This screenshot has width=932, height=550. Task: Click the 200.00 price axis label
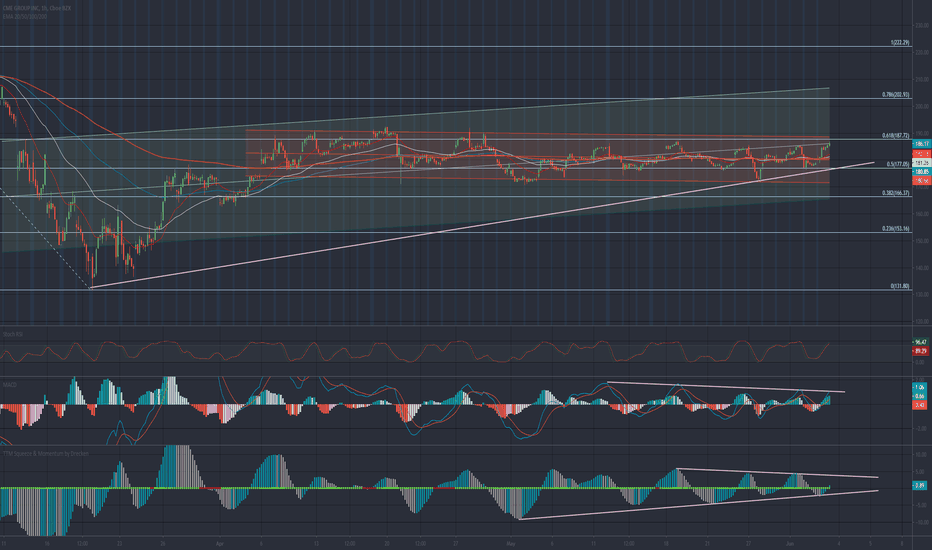point(922,106)
